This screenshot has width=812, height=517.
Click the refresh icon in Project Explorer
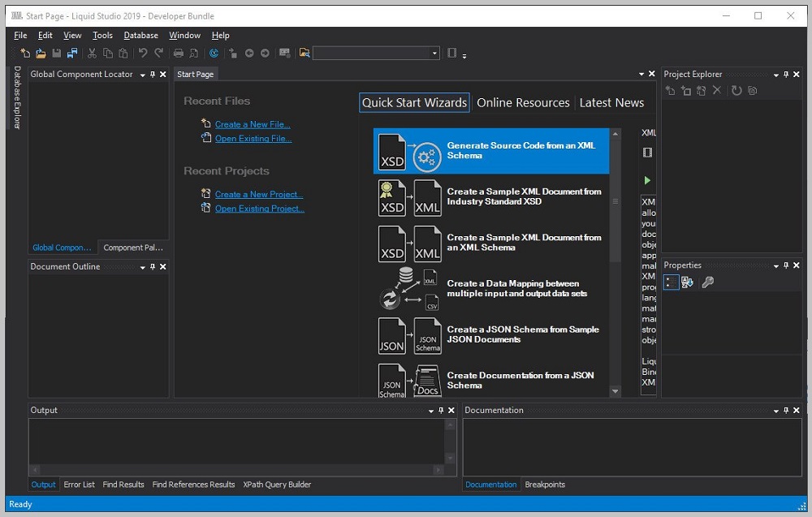(736, 91)
